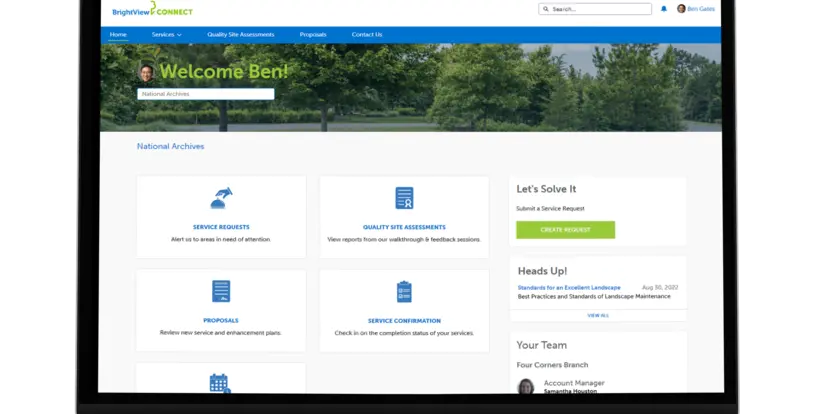
Task: Open the Contact Us menu item
Action: coord(367,34)
